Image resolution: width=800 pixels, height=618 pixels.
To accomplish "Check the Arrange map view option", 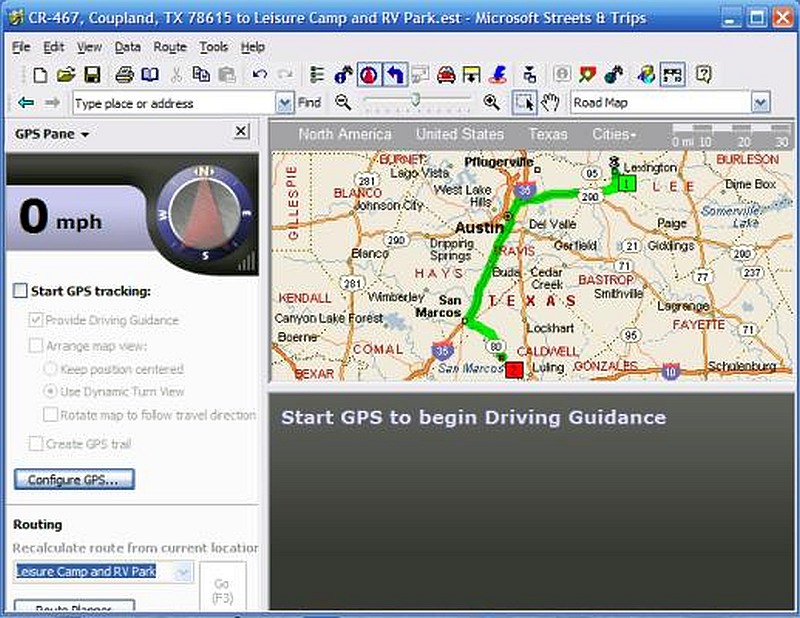I will 36,345.
